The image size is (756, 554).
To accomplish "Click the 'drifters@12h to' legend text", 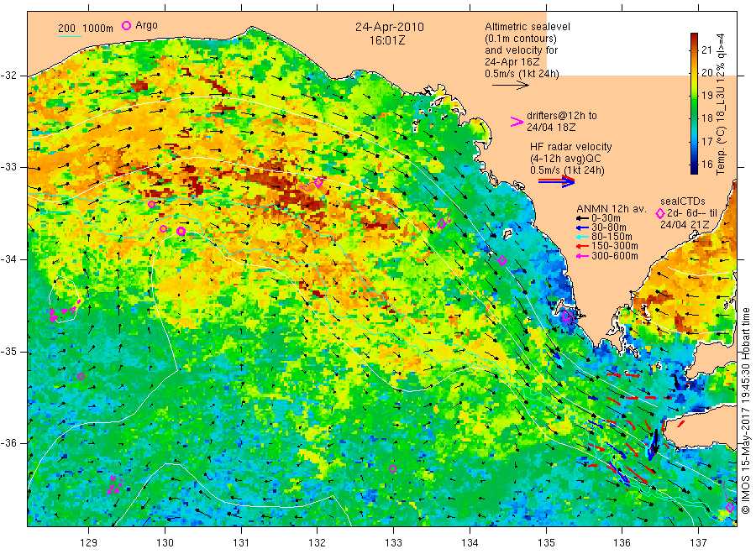I will tap(562, 116).
